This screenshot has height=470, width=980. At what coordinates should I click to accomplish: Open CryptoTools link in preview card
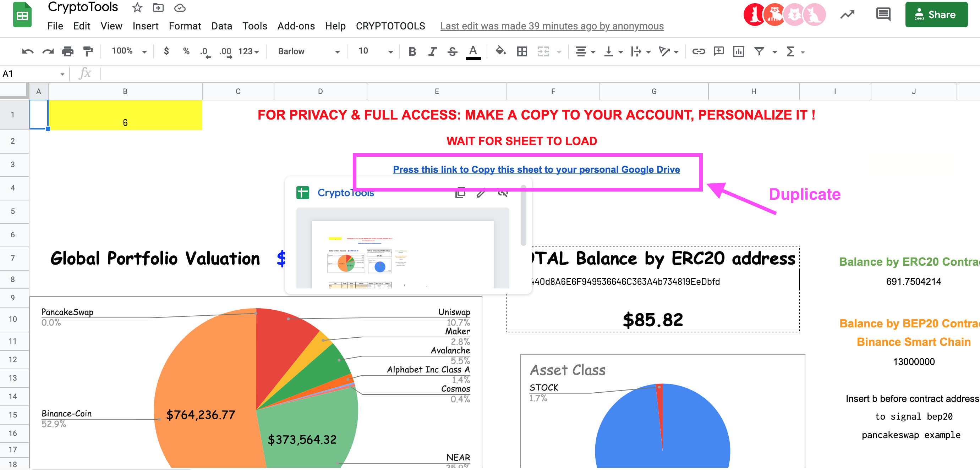346,193
